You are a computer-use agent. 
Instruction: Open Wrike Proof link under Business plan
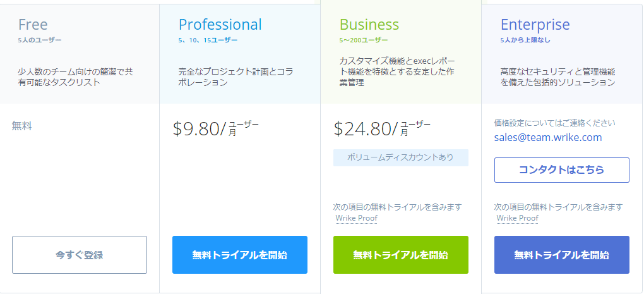tap(357, 218)
